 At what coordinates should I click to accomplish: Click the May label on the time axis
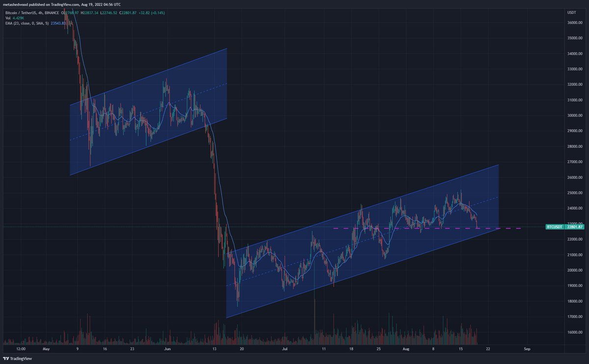(x=47, y=349)
